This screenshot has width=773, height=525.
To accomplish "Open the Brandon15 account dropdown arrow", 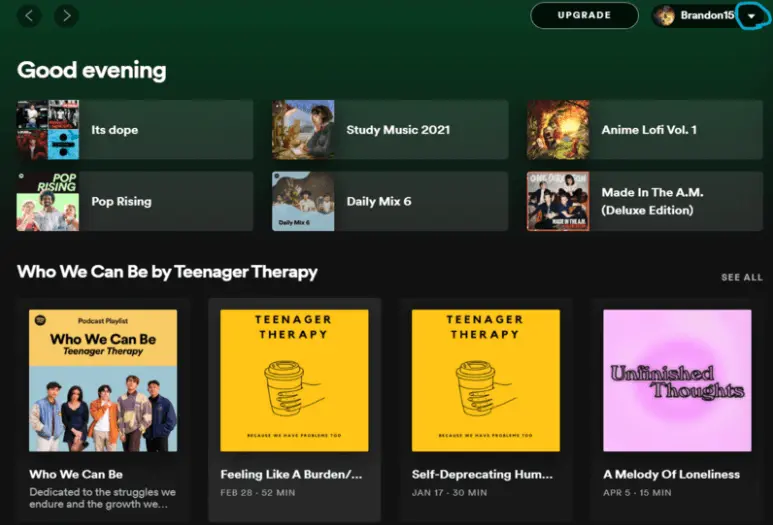I will pyautogui.click(x=751, y=16).
